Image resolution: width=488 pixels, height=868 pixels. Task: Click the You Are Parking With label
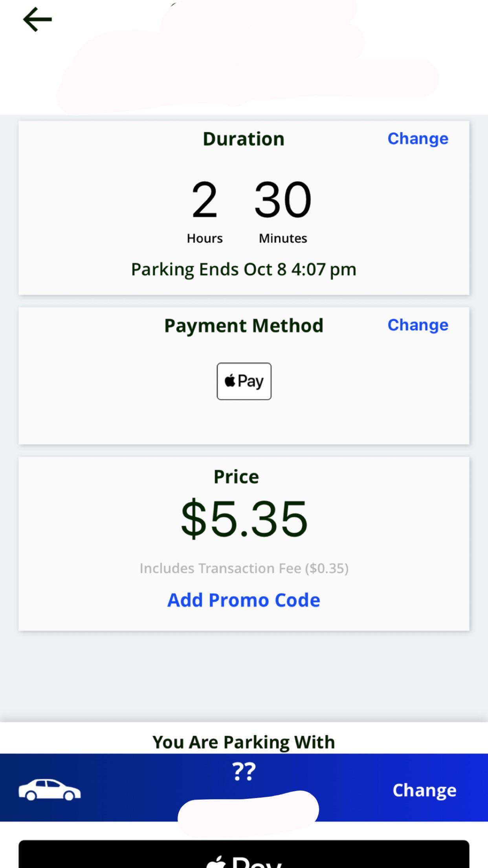pos(244,742)
